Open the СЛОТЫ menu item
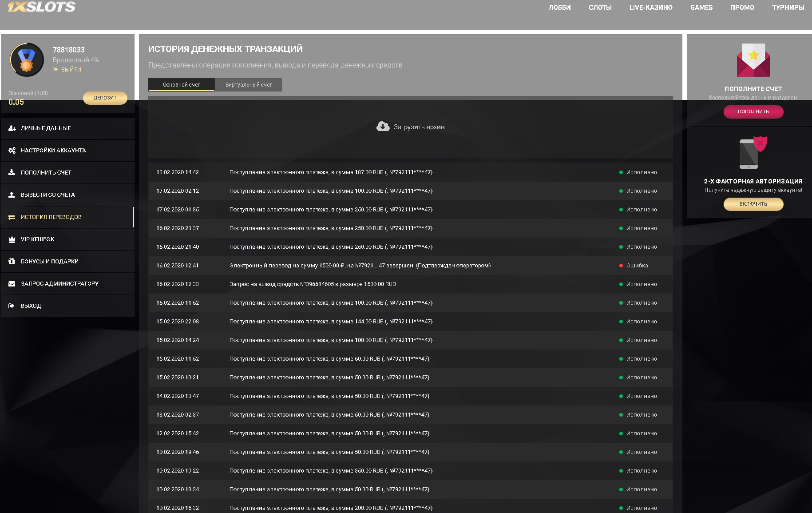The width and height of the screenshot is (812, 513). (x=600, y=8)
